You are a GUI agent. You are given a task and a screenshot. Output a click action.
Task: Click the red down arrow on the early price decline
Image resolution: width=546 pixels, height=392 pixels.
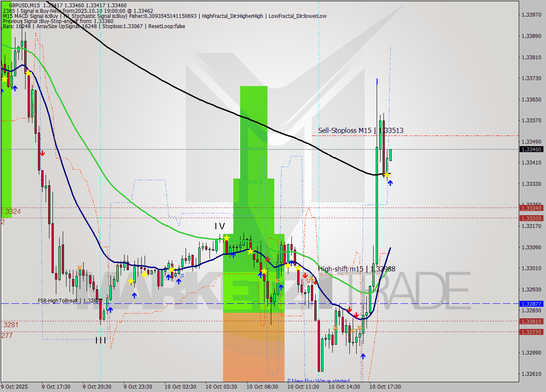(x=42, y=153)
